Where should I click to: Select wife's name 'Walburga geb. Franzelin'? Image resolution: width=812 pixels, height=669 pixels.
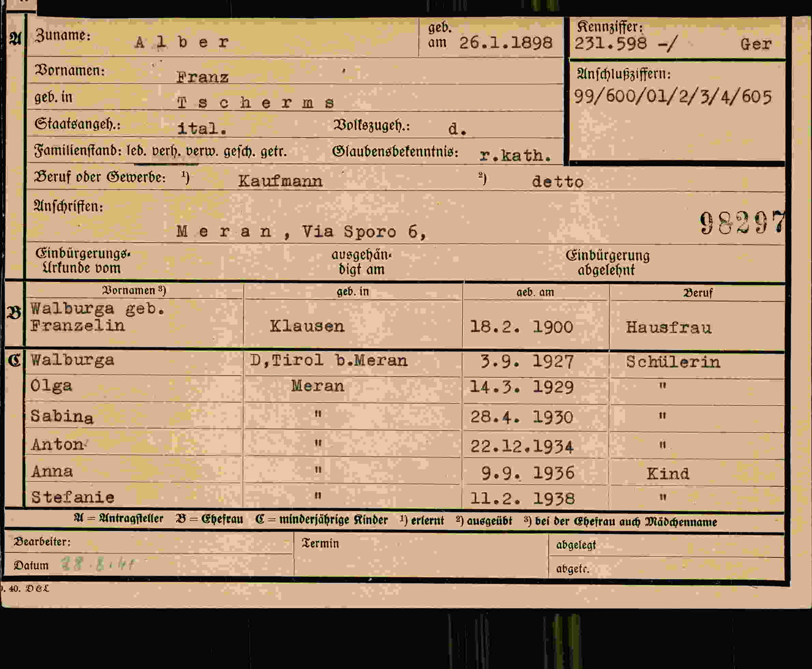click(98, 317)
